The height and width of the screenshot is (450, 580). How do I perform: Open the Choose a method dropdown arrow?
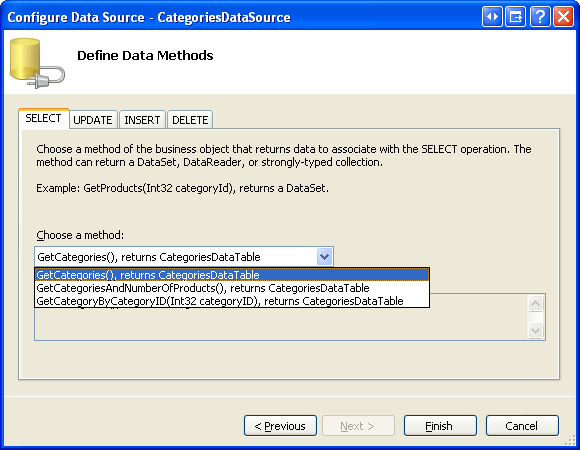coord(324,256)
